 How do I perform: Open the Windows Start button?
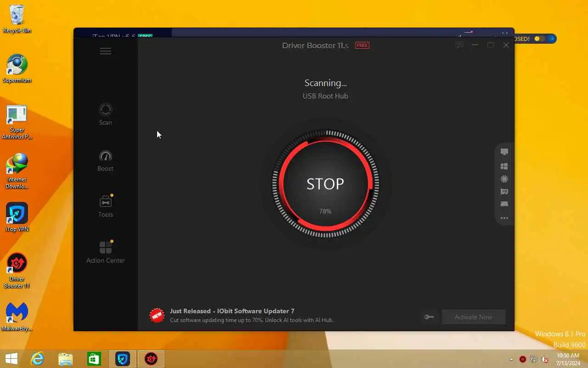11,359
